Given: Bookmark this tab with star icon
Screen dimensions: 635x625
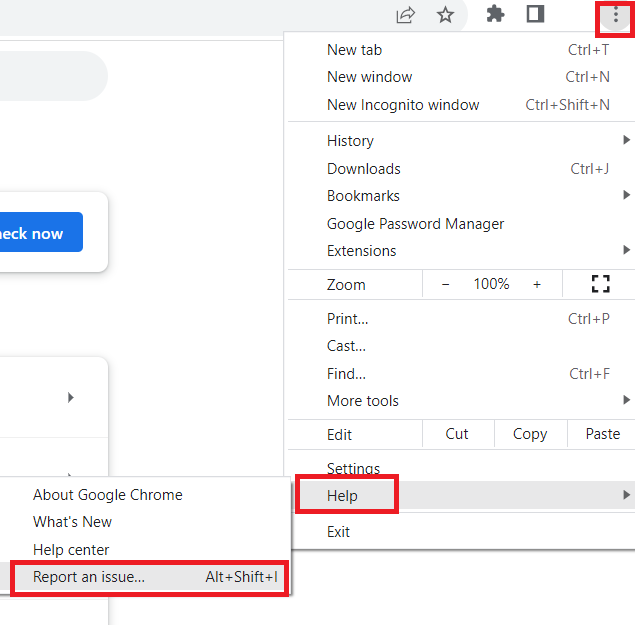Looking at the screenshot, I should [445, 15].
